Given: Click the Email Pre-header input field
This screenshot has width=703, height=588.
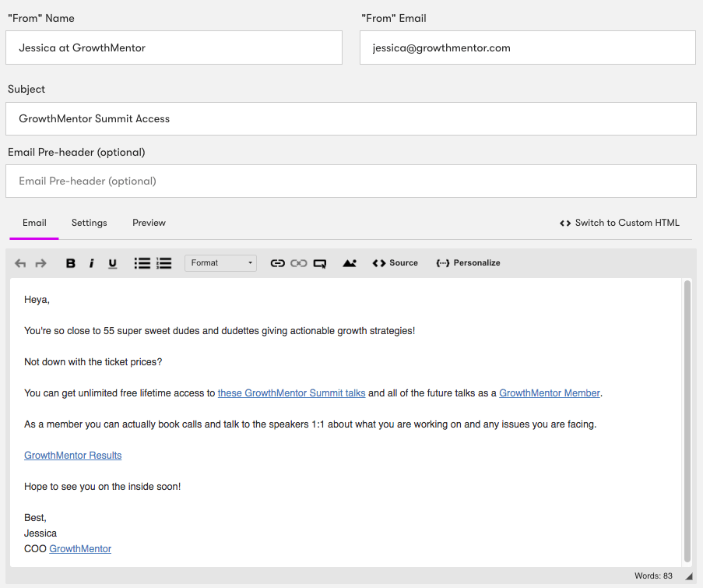Looking at the screenshot, I should (351, 181).
